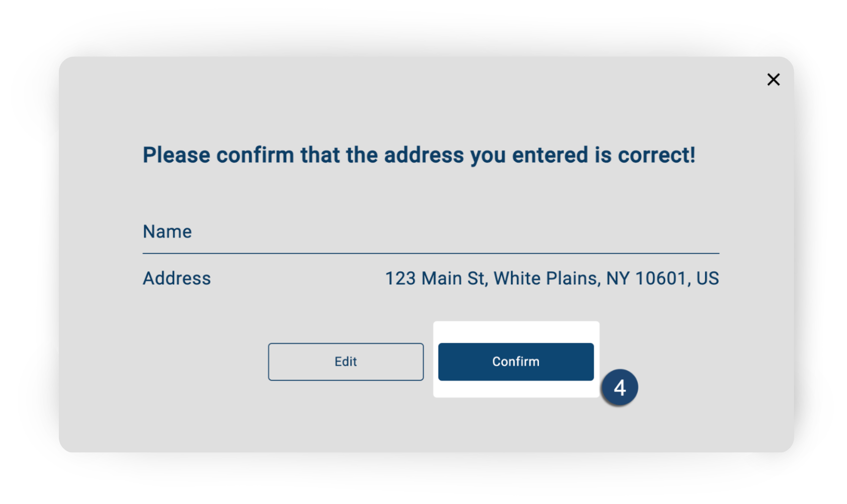Click the word 'address' in the heading

tap(424, 155)
